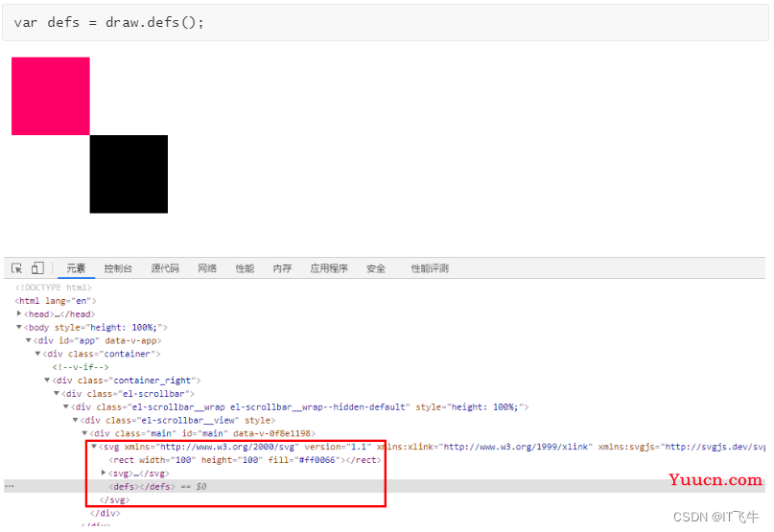Collapse the div id="main" node arrow

[85, 433]
